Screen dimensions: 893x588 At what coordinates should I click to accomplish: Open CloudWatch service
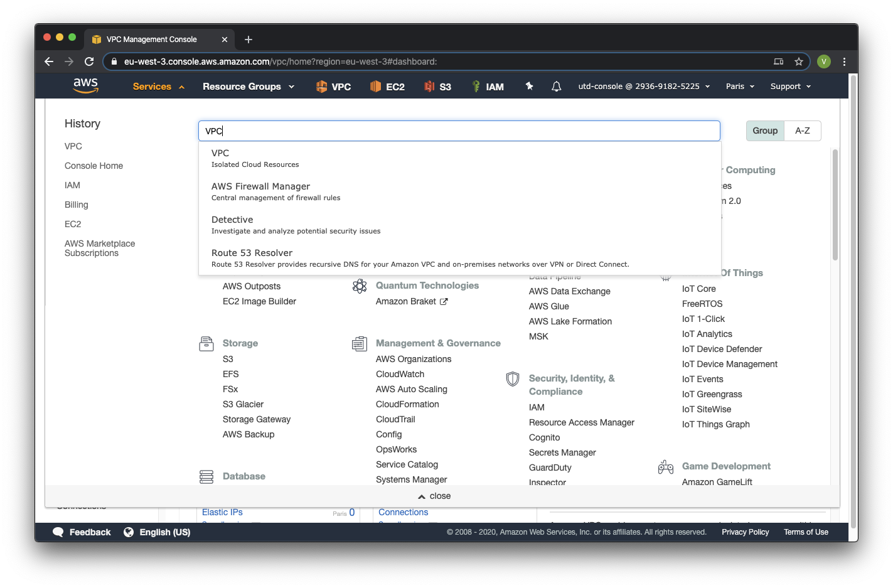tap(400, 374)
